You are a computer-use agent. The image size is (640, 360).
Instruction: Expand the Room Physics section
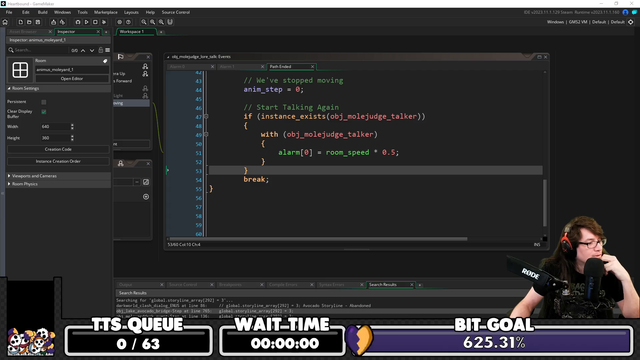tap(9, 184)
